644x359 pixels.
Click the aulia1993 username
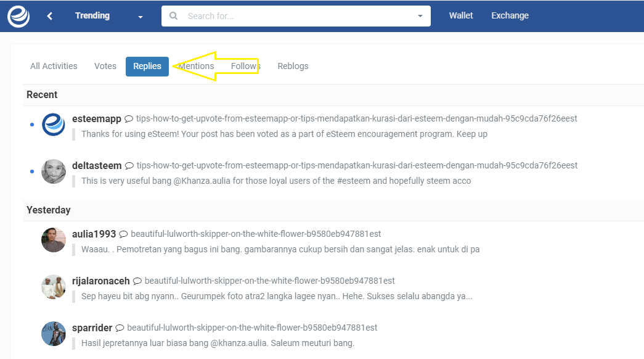pos(94,234)
